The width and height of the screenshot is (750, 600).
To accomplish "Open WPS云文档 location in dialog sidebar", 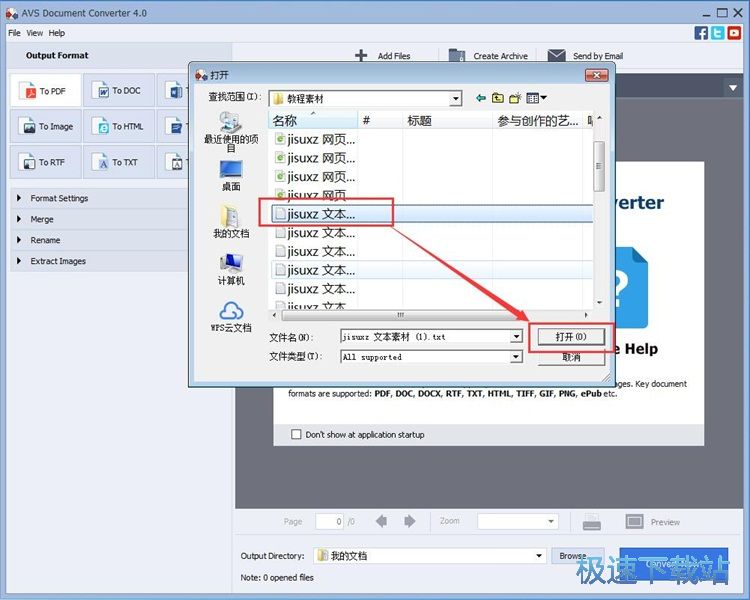I will 231,316.
